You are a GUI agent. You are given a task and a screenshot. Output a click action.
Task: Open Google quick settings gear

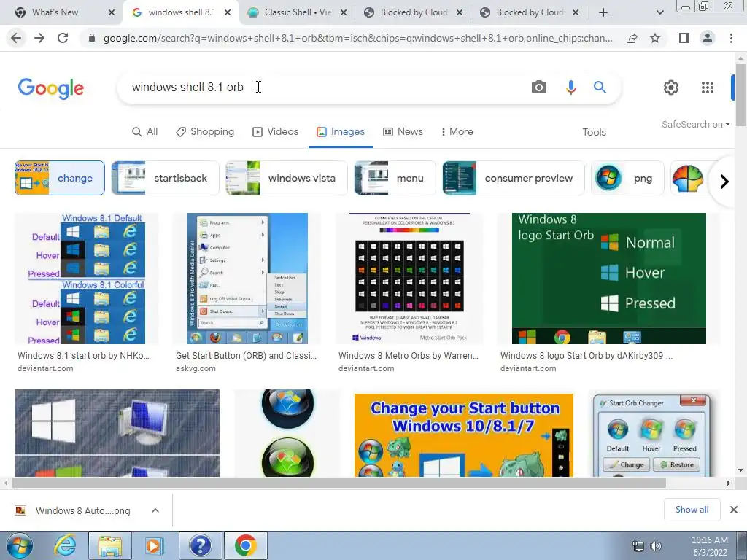671,87
